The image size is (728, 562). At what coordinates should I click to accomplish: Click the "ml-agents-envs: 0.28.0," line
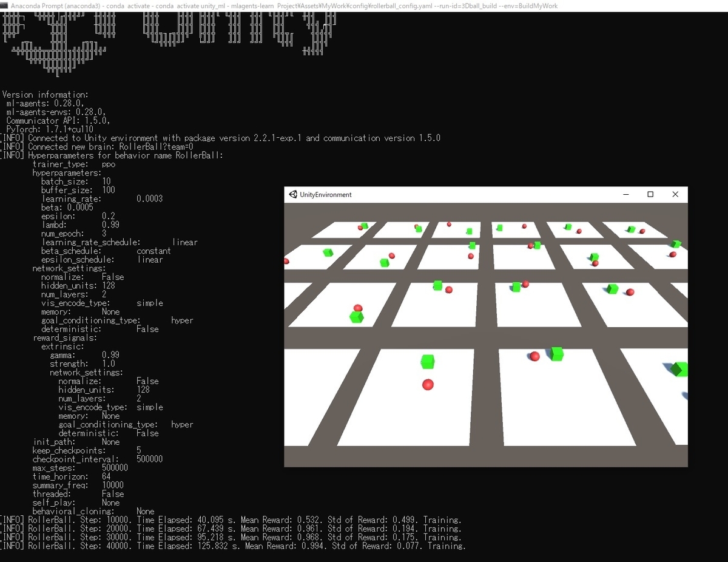(56, 112)
